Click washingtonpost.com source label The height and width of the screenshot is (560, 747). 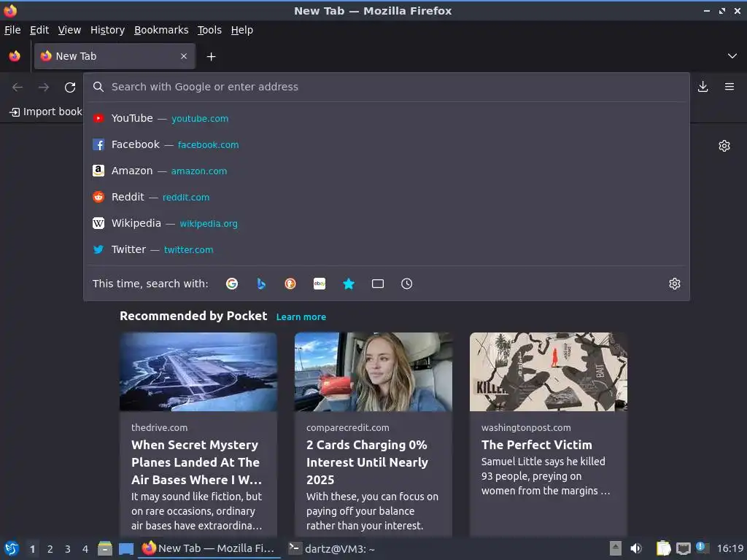pyautogui.click(x=526, y=427)
